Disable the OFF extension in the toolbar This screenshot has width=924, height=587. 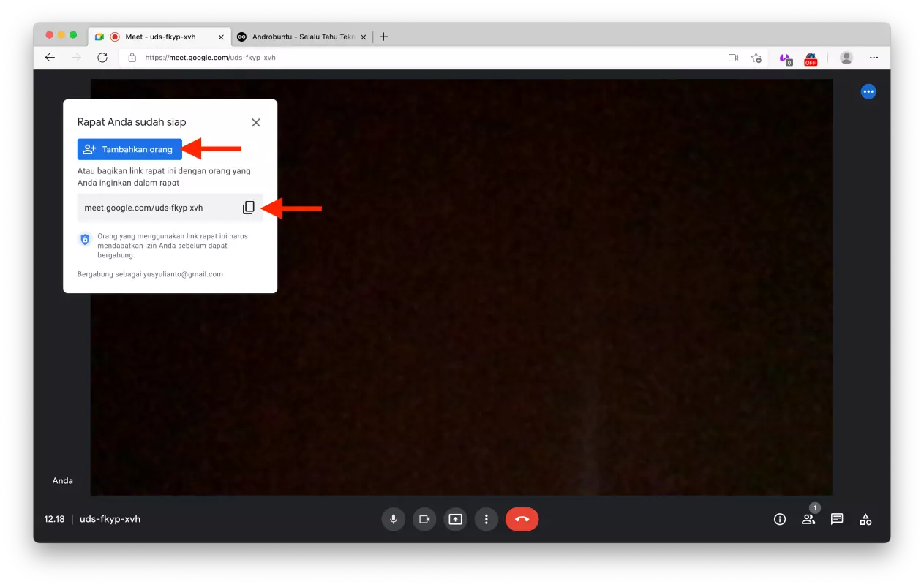tap(811, 58)
